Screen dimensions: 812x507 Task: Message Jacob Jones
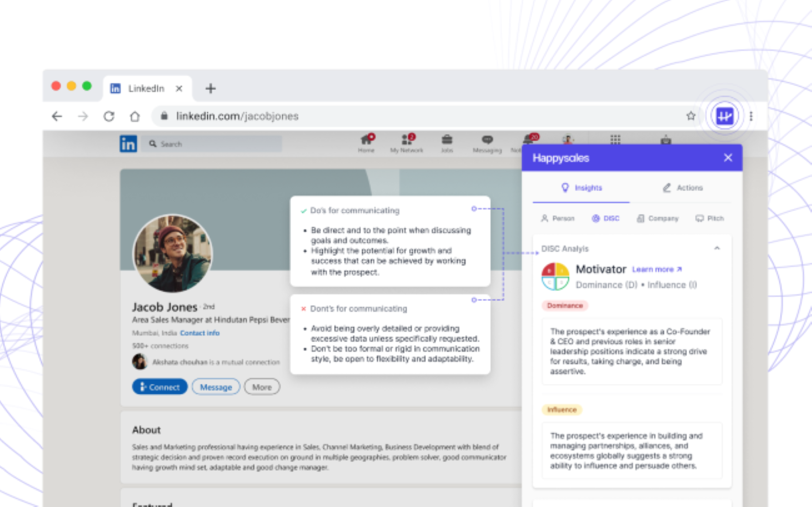click(216, 387)
